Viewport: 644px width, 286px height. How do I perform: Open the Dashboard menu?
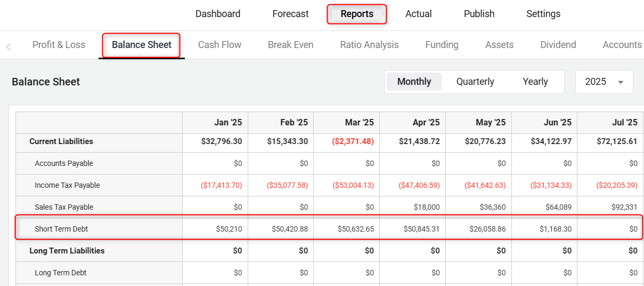218,14
